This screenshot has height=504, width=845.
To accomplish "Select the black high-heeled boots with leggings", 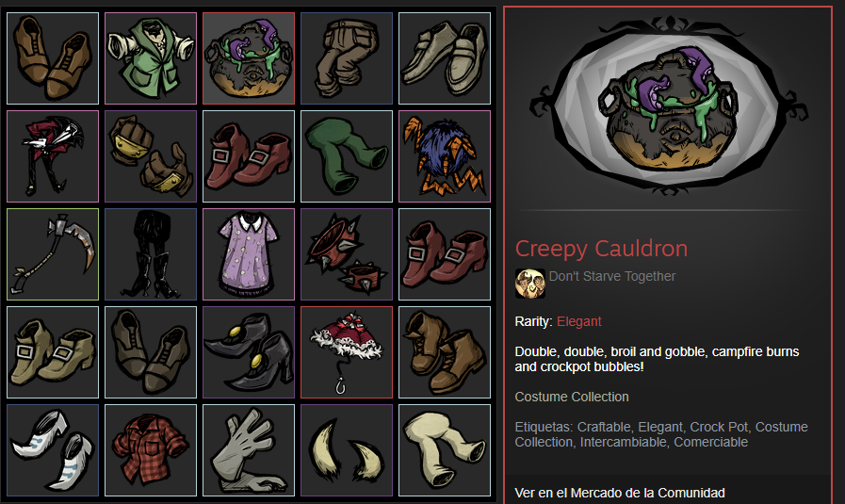I will pos(151,254).
